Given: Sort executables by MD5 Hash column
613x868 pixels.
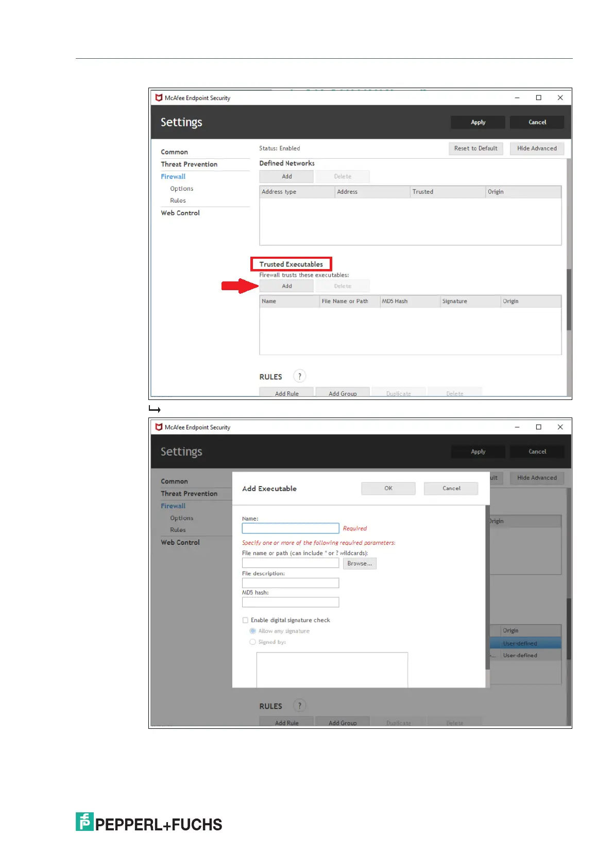Looking at the screenshot, I should coord(410,302).
